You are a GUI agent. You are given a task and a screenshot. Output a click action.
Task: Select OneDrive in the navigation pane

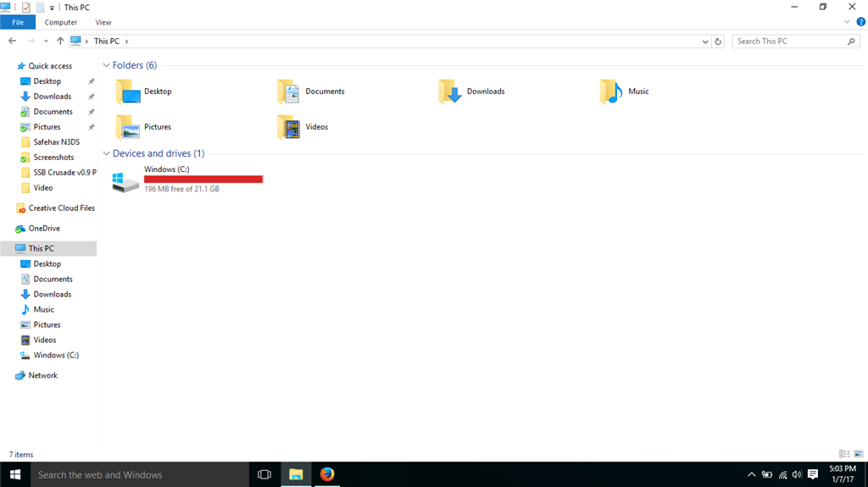pyautogui.click(x=37, y=229)
